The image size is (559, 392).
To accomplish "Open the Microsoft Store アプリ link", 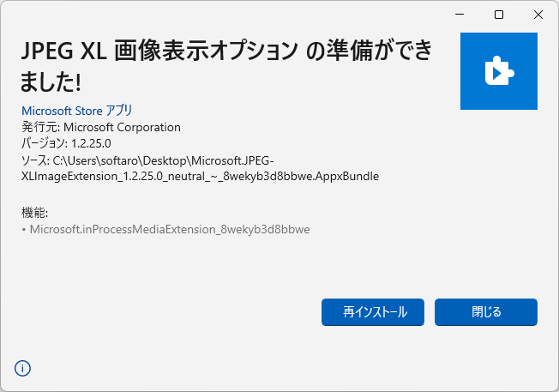I will point(76,111).
